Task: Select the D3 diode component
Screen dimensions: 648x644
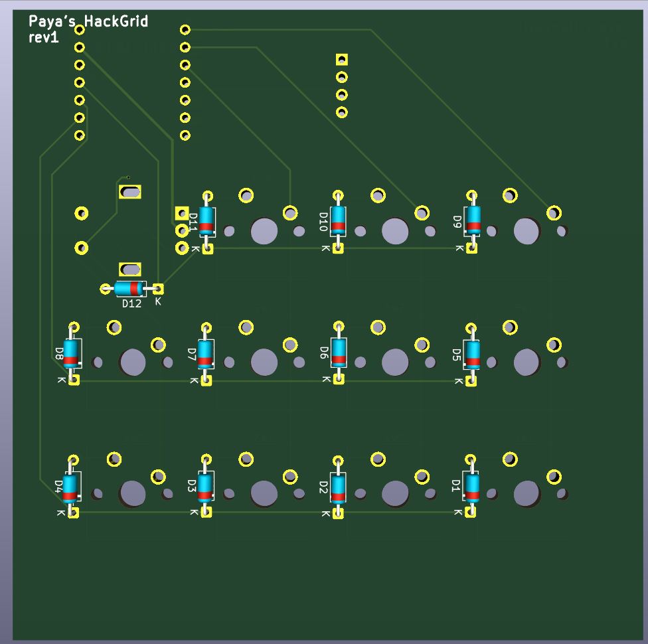Action: [205, 487]
